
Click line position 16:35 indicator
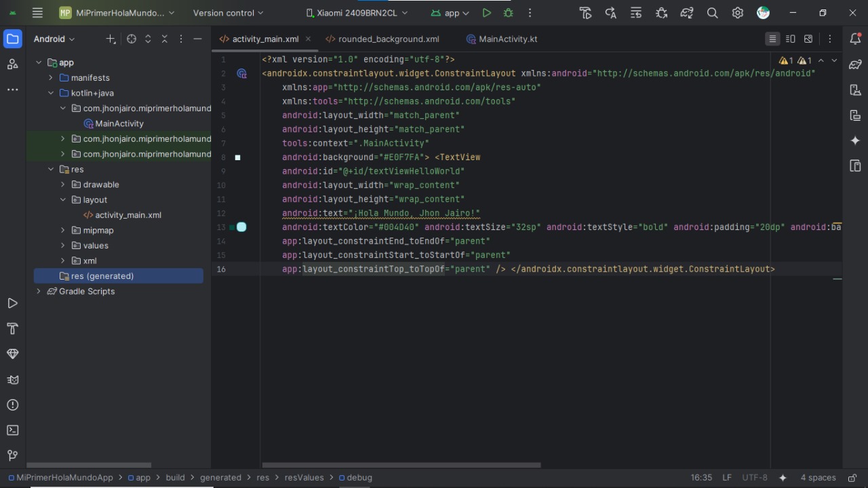[701, 478]
